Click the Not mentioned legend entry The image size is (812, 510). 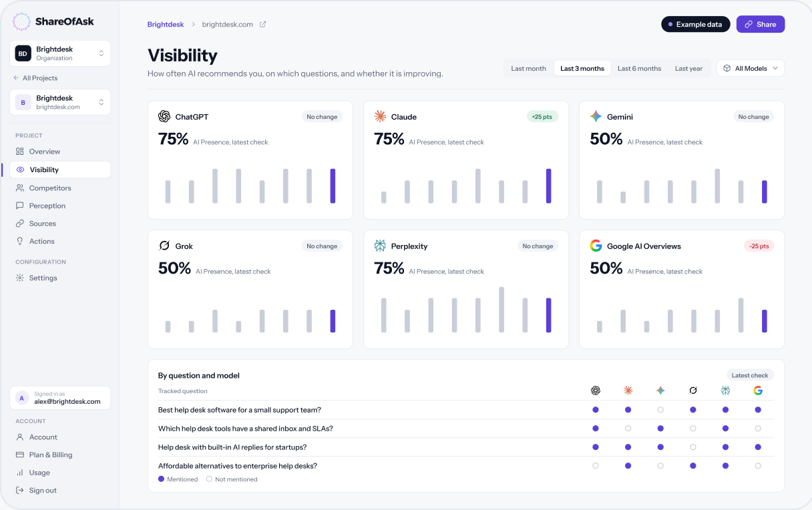(x=232, y=479)
